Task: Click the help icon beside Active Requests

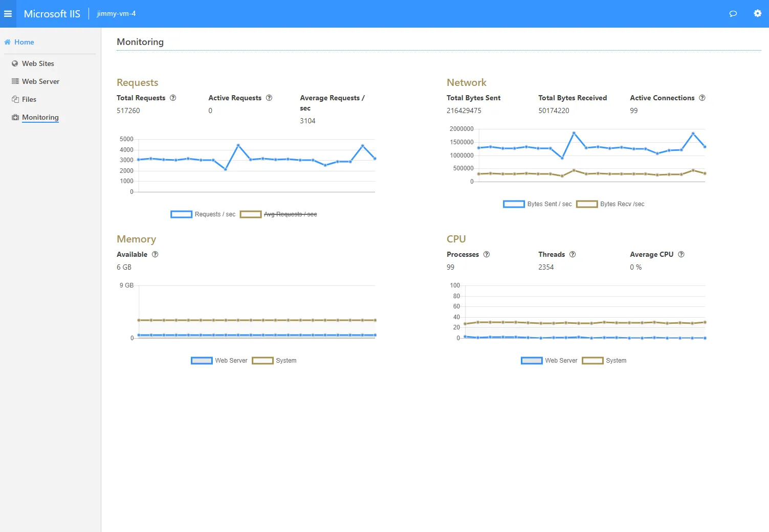Action: coord(270,98)
